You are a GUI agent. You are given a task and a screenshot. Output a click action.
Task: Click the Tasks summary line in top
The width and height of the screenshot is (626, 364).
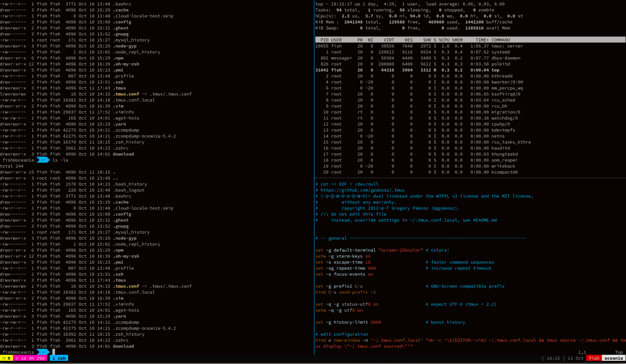[x=405, y=10]
